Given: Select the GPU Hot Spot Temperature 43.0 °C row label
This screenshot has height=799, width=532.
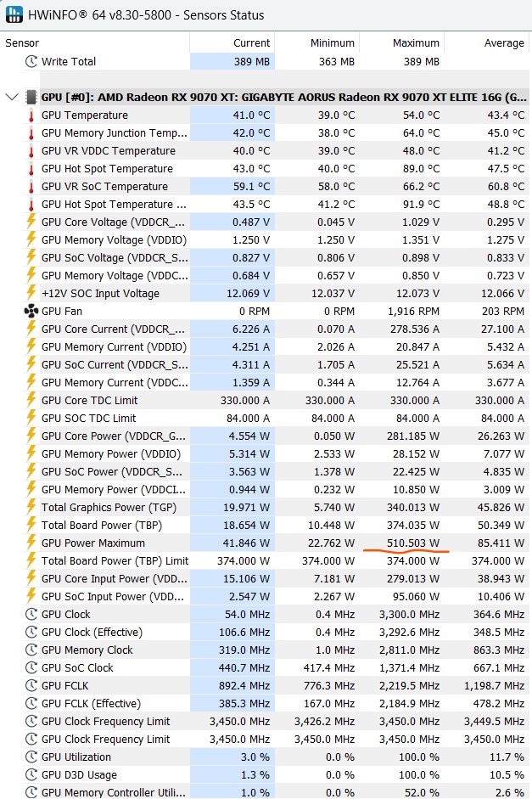Looking at the screenshot, I should pyautogui.click(x=107, y=169).
